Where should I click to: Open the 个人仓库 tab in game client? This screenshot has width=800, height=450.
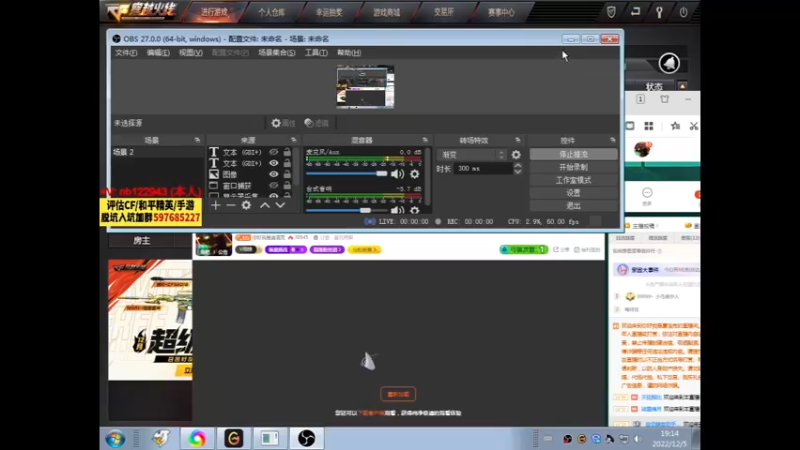pyautogui.click(x=271, y=12)
